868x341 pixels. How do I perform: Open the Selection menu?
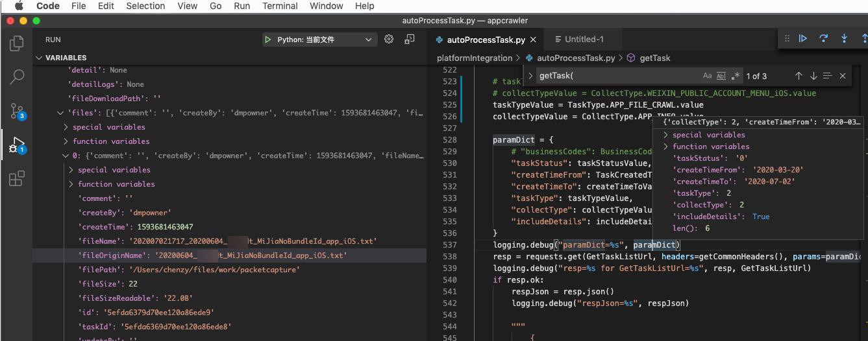click(145, 6)
